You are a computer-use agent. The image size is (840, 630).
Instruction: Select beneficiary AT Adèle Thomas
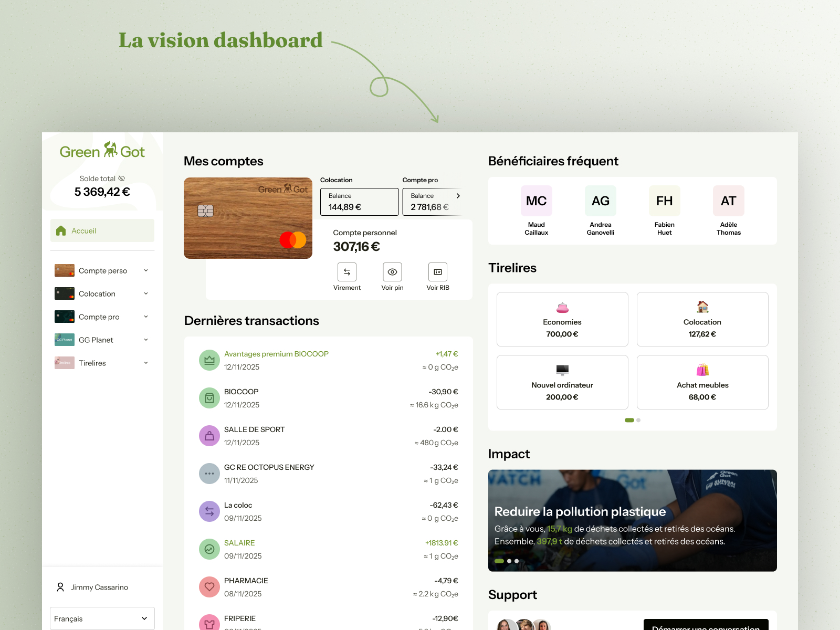(x=729, y=211)
